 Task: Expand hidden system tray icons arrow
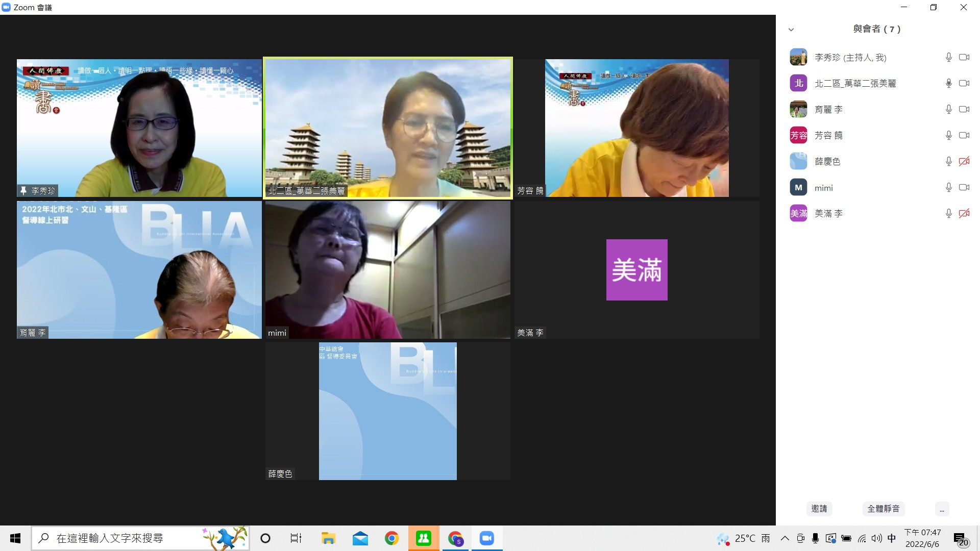[x=785, y=538]
